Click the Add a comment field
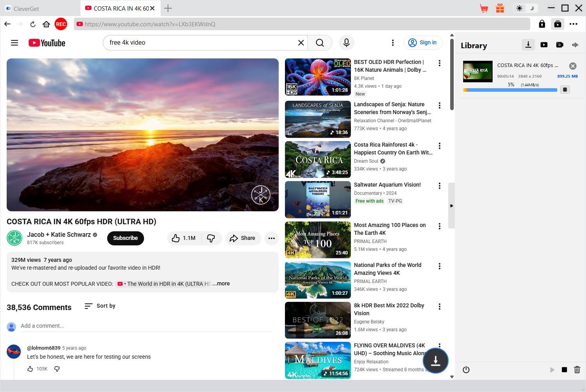The image size is (586, 392). 146,326
